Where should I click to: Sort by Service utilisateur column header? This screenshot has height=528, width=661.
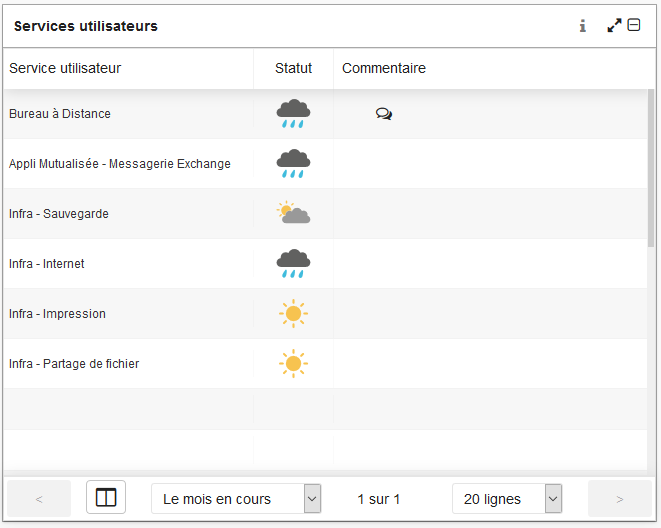(x=65, y=68)
